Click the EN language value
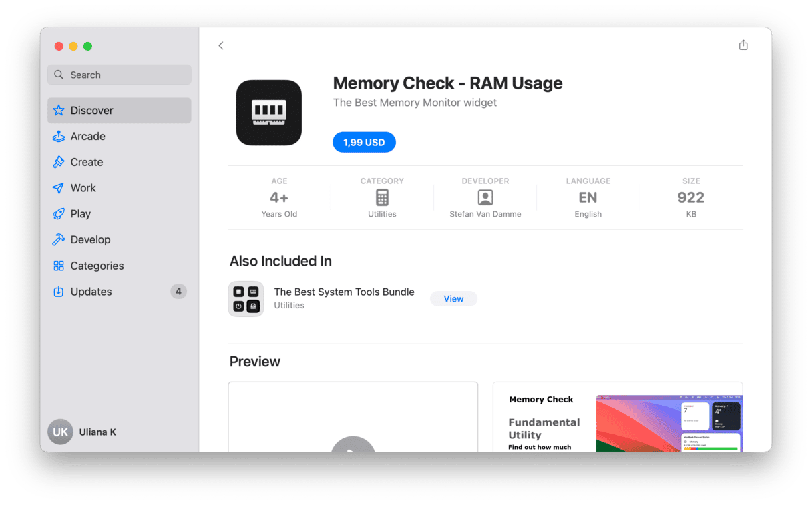 coord(588,197)
